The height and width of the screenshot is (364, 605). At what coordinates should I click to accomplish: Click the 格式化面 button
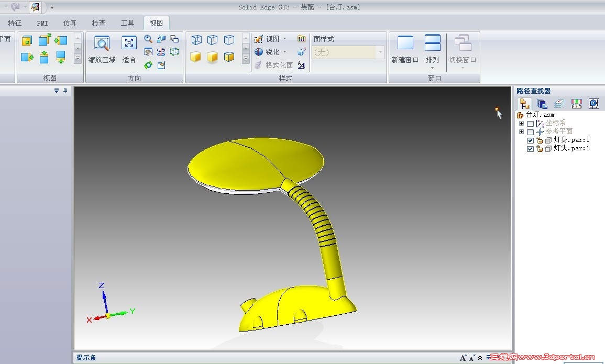274,65
